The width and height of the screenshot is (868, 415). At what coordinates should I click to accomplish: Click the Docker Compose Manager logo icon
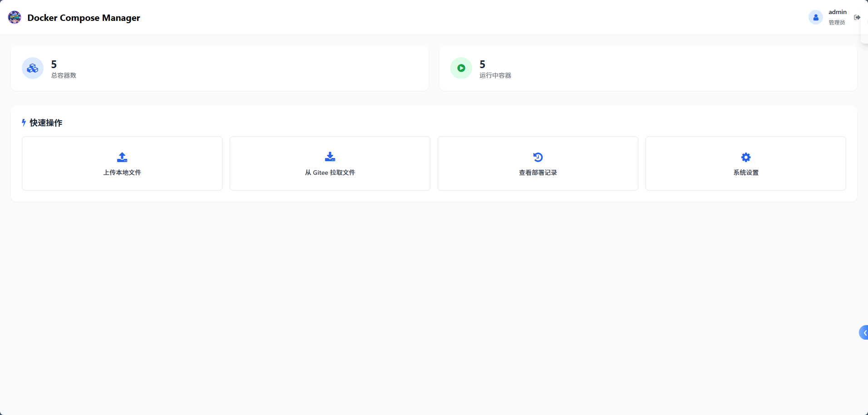point(15,18)
